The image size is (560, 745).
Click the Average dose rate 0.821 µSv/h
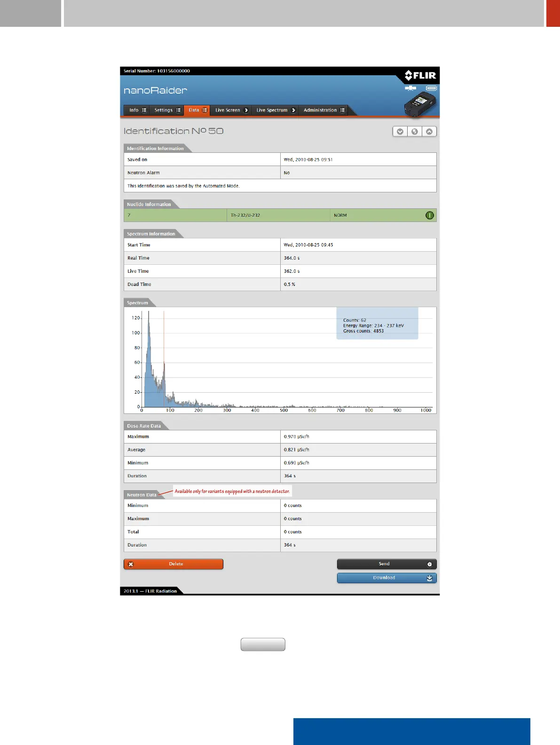click(x=296, y=450)
